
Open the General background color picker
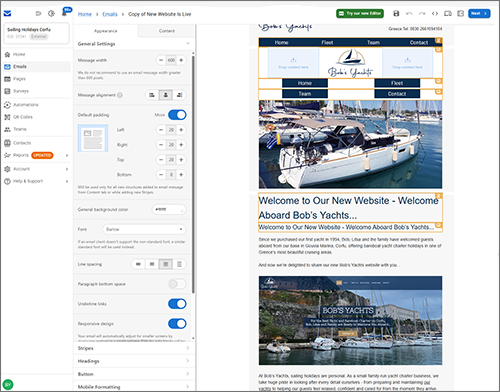coord(169,209)
